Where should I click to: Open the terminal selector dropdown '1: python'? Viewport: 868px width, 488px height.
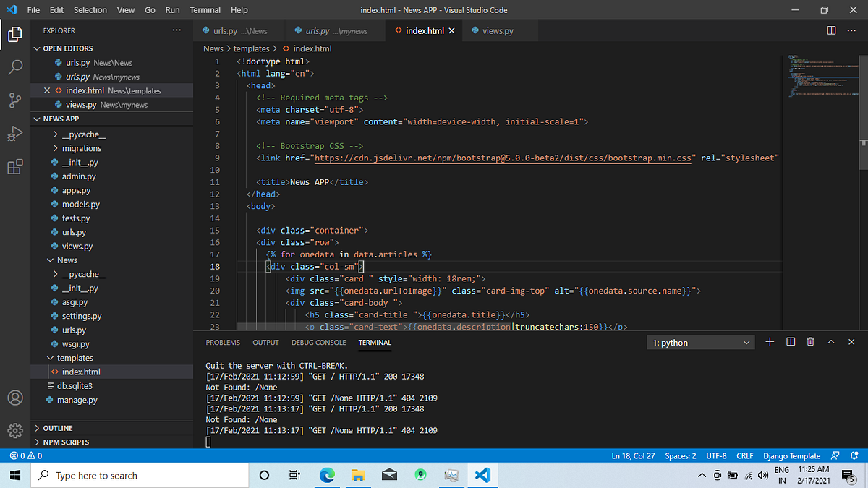701,343
